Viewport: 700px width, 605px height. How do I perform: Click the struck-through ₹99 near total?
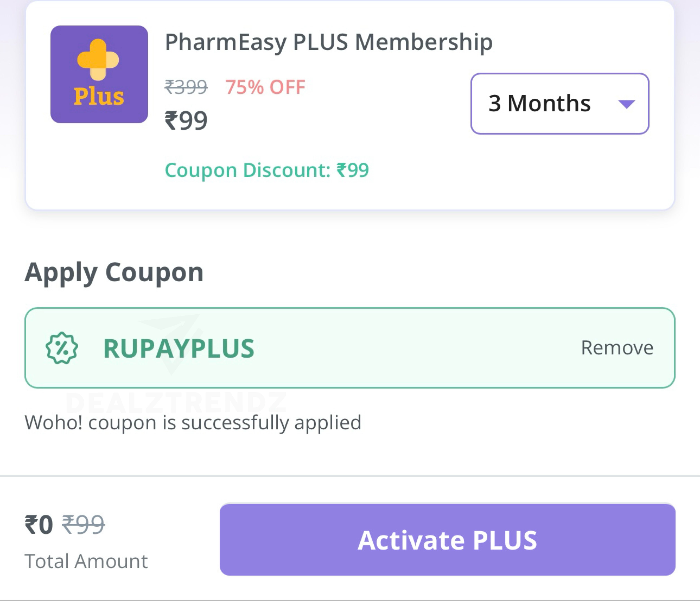tap(83, 525)
